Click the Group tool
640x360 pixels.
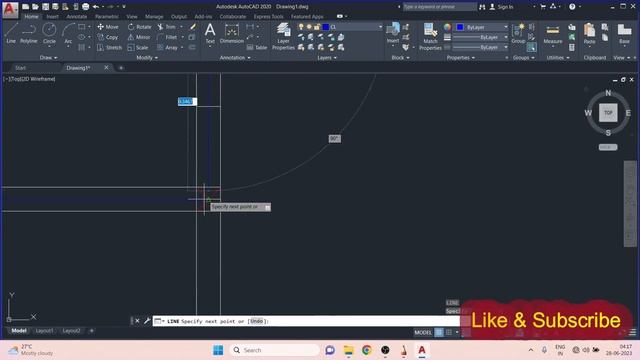coord(518,33)
